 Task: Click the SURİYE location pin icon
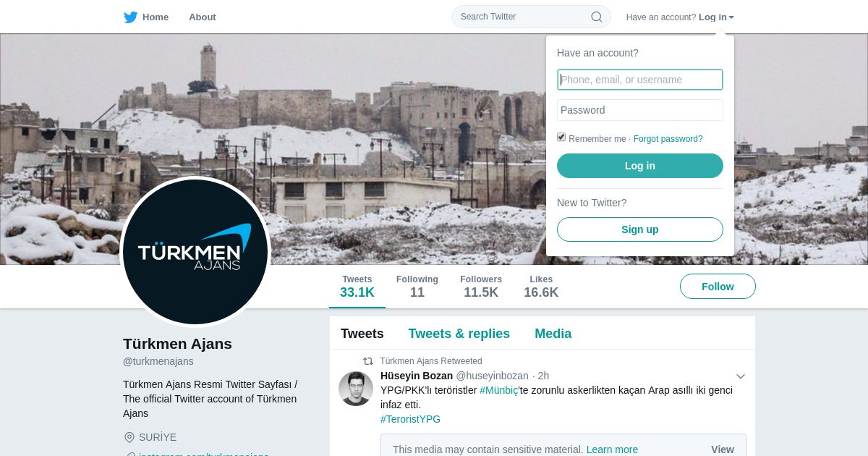[x=129, y=437]
